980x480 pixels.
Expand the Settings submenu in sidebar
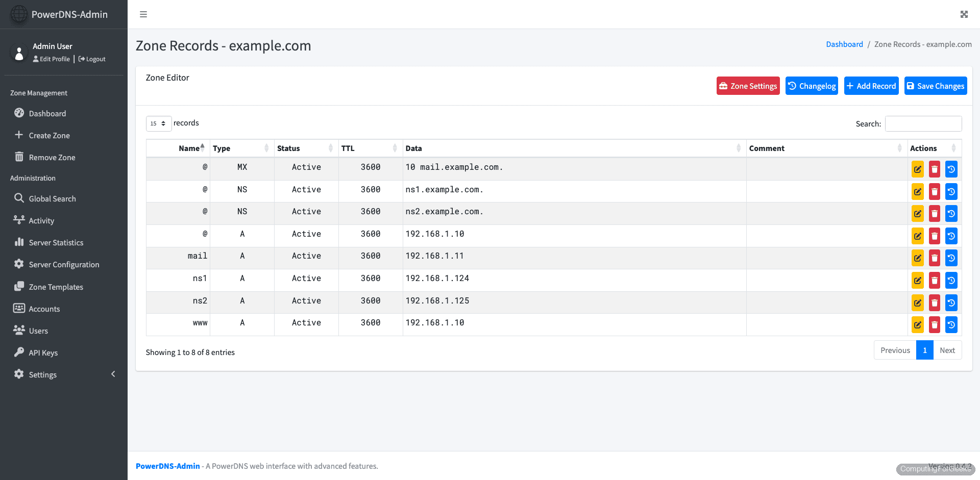42,374
